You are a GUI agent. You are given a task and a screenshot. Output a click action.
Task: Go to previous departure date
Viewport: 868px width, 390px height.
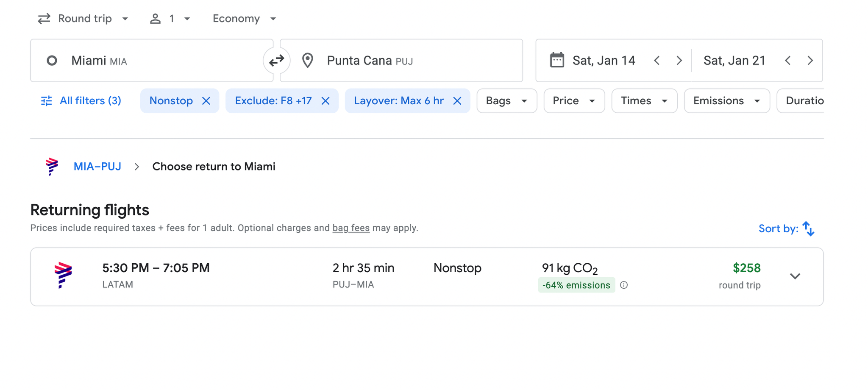click(x=657, y=61)
